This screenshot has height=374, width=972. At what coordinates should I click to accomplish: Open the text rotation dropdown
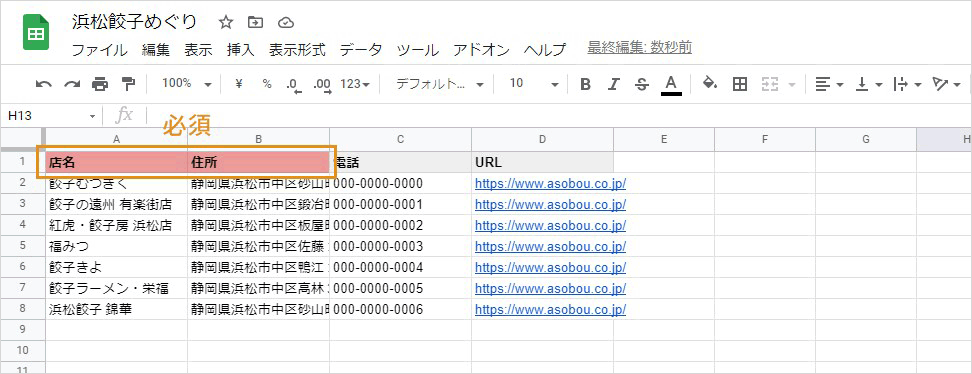(947, 84)
